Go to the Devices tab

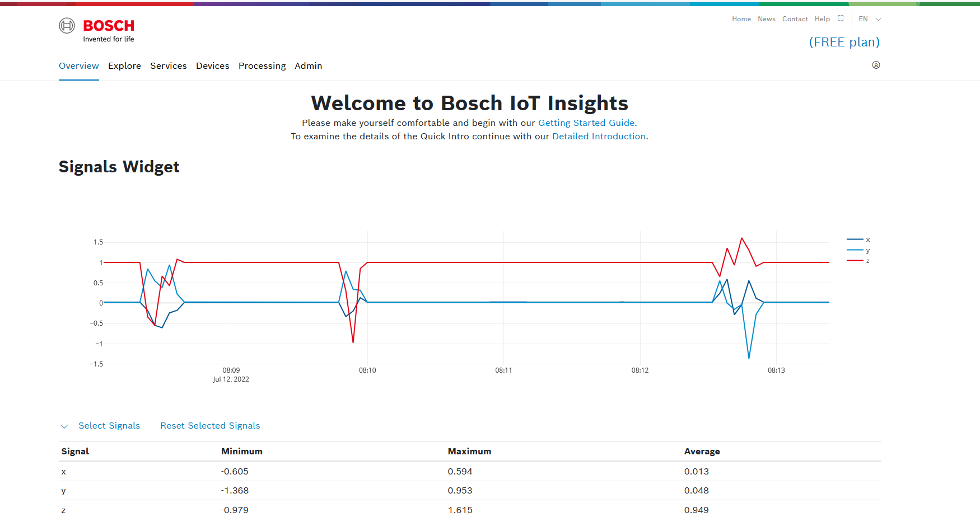213,66
